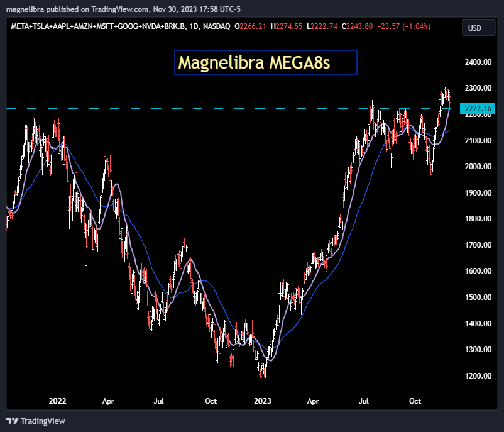The height and width of the screenshot is (432, 504).
Task: Click the 1300.00 price axis label
Action: coord(478,350)
